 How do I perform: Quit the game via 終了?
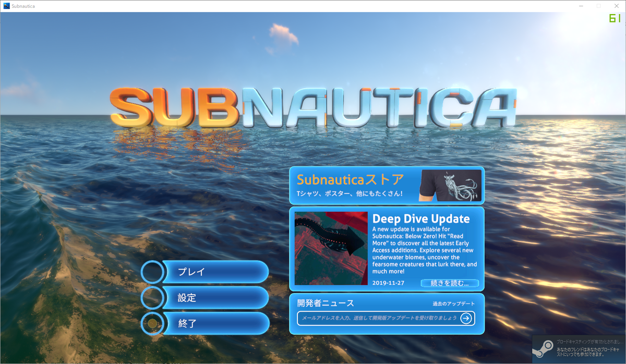[x=216, y=323]
